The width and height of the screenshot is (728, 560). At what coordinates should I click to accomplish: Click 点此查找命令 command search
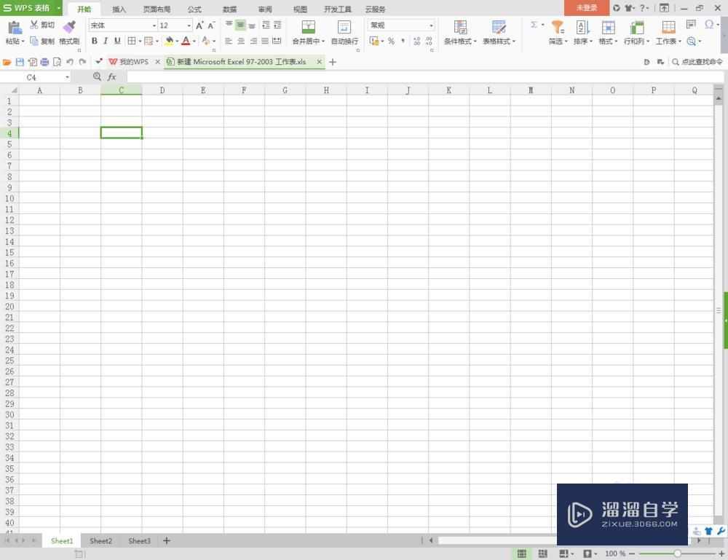pos(697,62)
